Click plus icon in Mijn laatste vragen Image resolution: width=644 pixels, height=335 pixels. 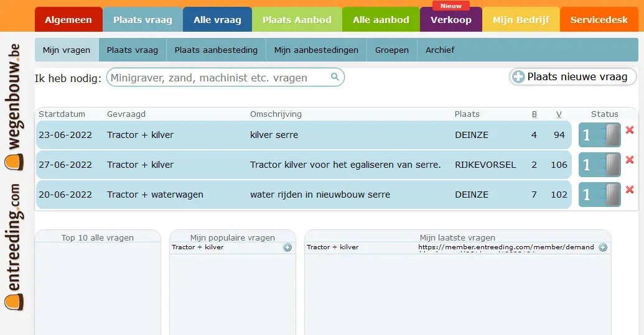[x=603, y=247]
